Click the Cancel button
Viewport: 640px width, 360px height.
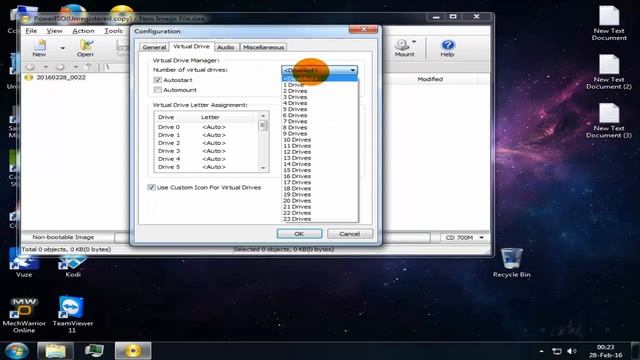[350, 234]
